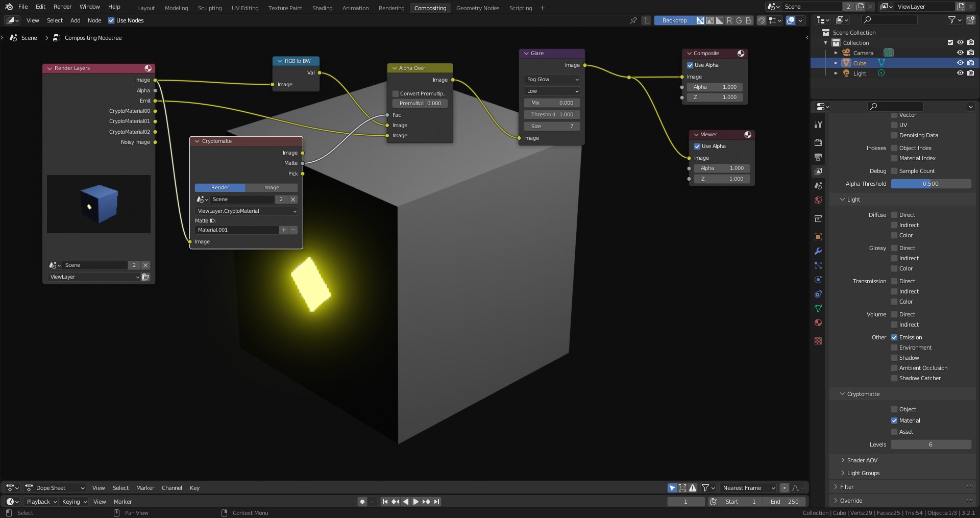The height and width of the screenshot is (518, 980).
Task: Enable Convert Premultiplied on Alpha Over node
Action: pos(396,94)
